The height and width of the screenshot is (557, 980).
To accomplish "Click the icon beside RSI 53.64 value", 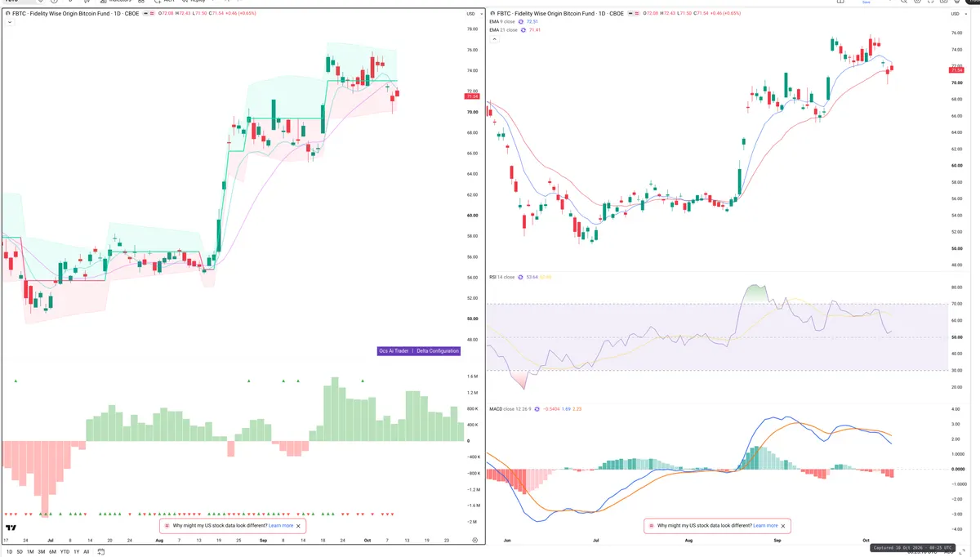I will [x=519, y=277].
